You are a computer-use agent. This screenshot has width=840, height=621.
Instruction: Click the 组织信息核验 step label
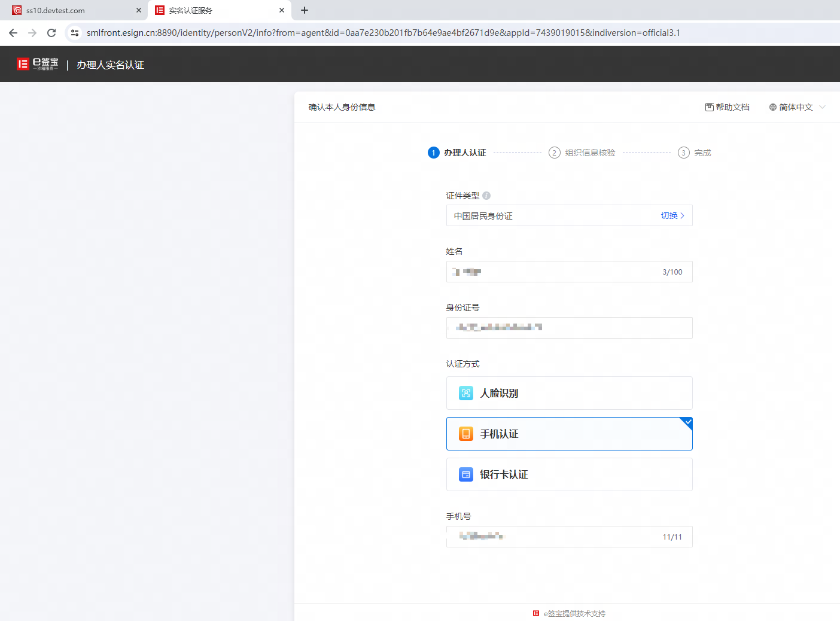(591, 153)
